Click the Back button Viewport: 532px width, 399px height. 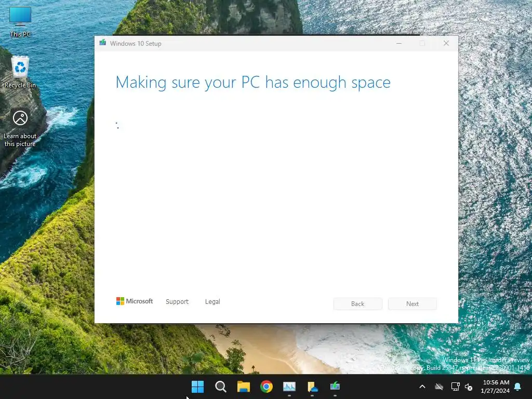[357, 303]
